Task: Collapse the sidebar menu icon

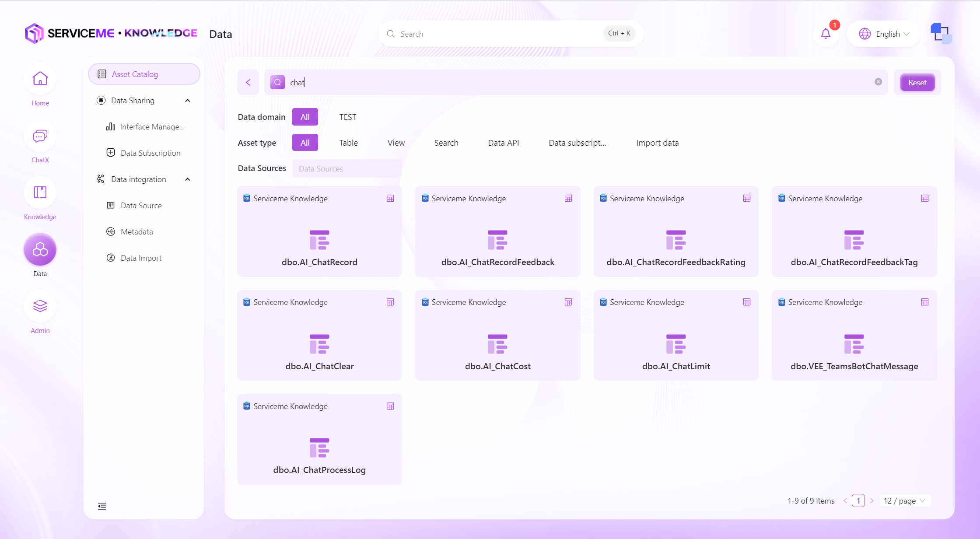Action: point(102,506)
